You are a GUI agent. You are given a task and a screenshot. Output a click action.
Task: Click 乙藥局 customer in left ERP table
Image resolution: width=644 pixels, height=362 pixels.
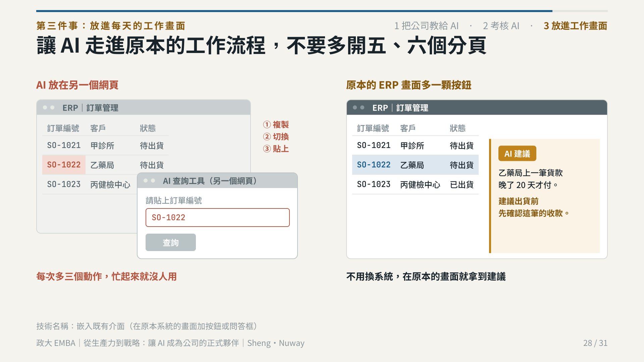102,165
